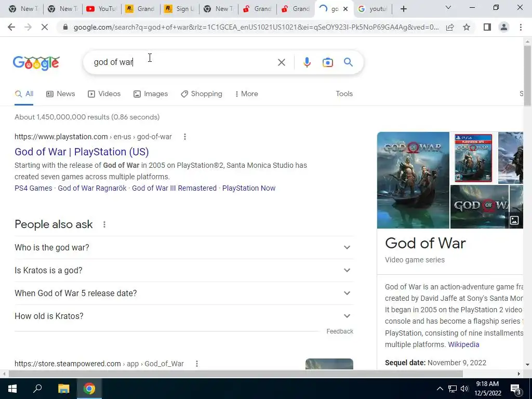Click the browser forward arrow
Screen dimensions: 532x399
pos(28,27)
